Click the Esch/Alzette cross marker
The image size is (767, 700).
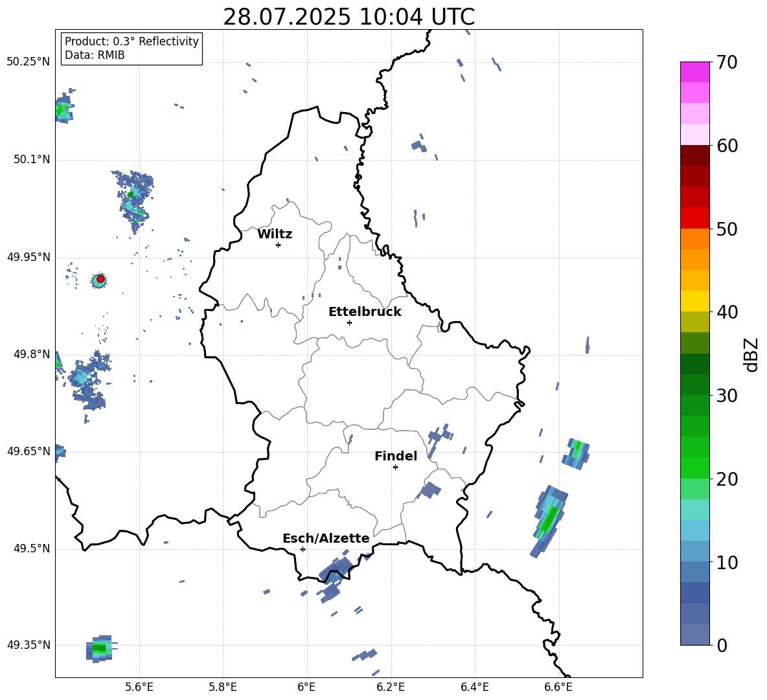coord(303,549)
